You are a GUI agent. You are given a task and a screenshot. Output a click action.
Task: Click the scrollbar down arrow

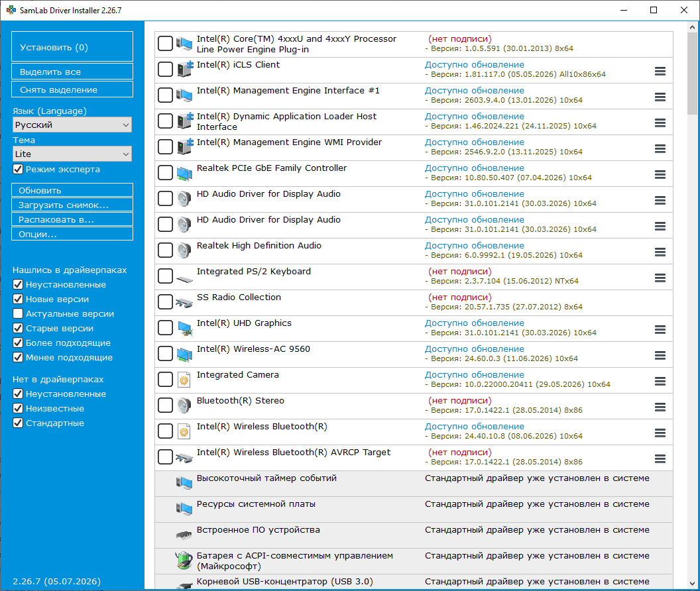pos(693,584)
